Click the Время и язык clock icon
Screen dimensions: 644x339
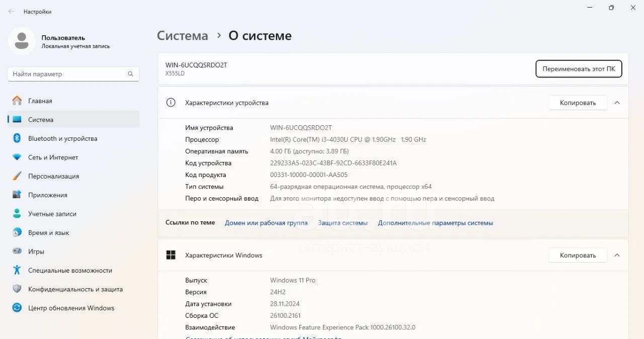click(17, 232)
